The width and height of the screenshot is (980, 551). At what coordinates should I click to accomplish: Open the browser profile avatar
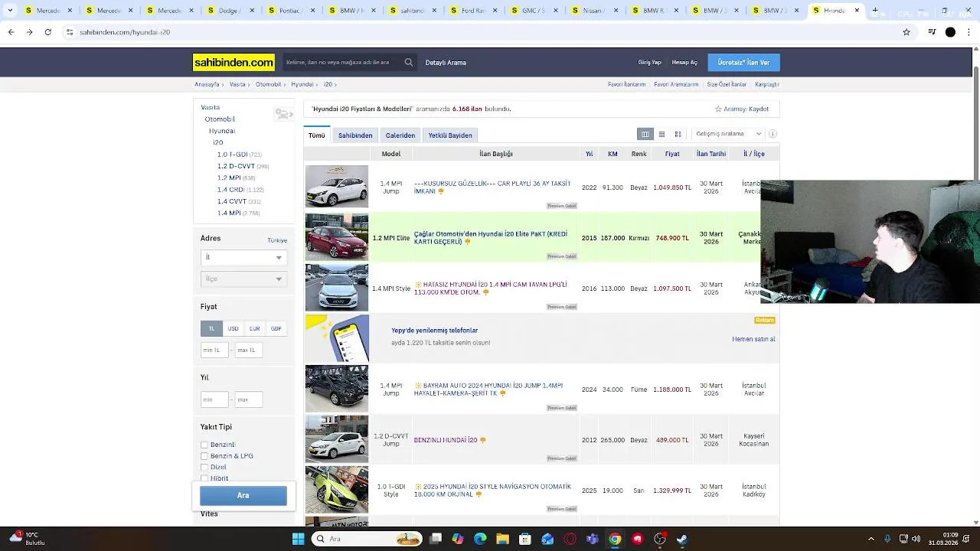[950, 32]
